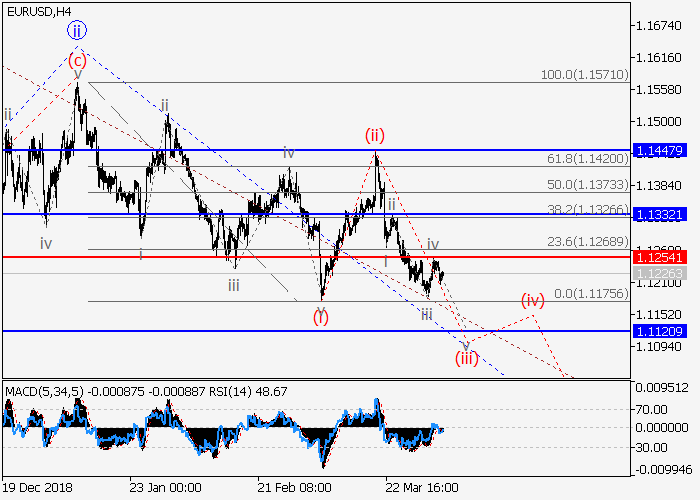Image resolution: width=700 pixels, height=500 pixels.
Task: Select the red (iii) wave label
Action: (467, 357)
